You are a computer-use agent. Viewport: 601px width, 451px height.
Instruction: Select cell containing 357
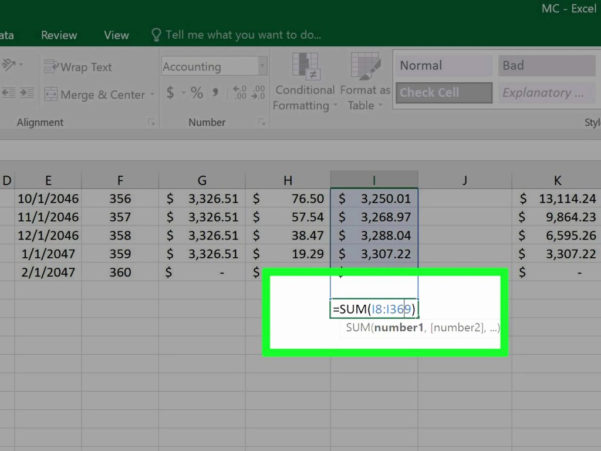(x=120, y=217)
